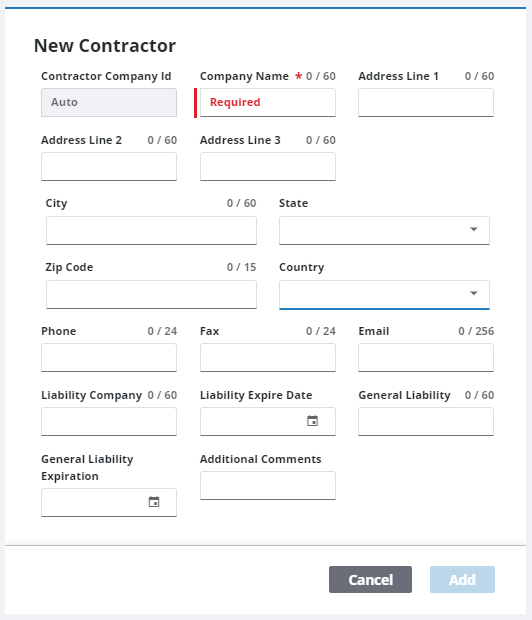
Task: Click into Address Line 1 field
Action: click(x=426, y=102)
